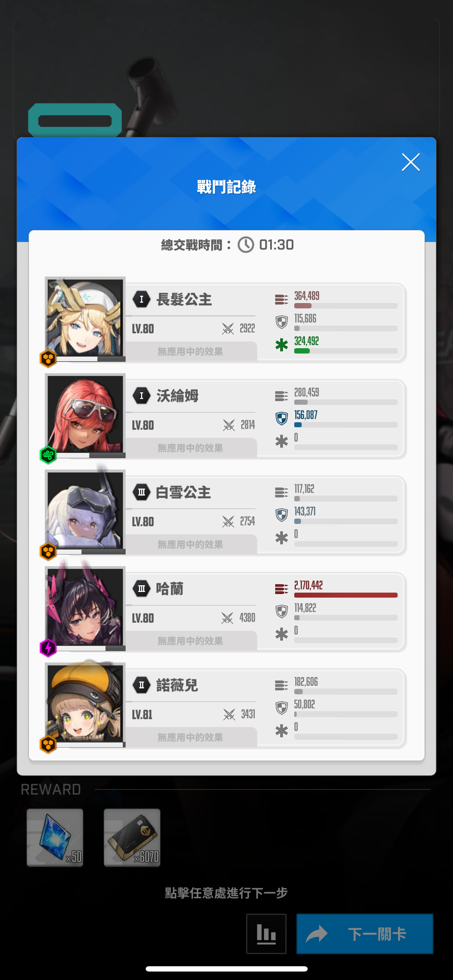453x980 pixels.
Task: Click 哈蘭's damage dealt bullets icon
Action: [x=282, y=589]
